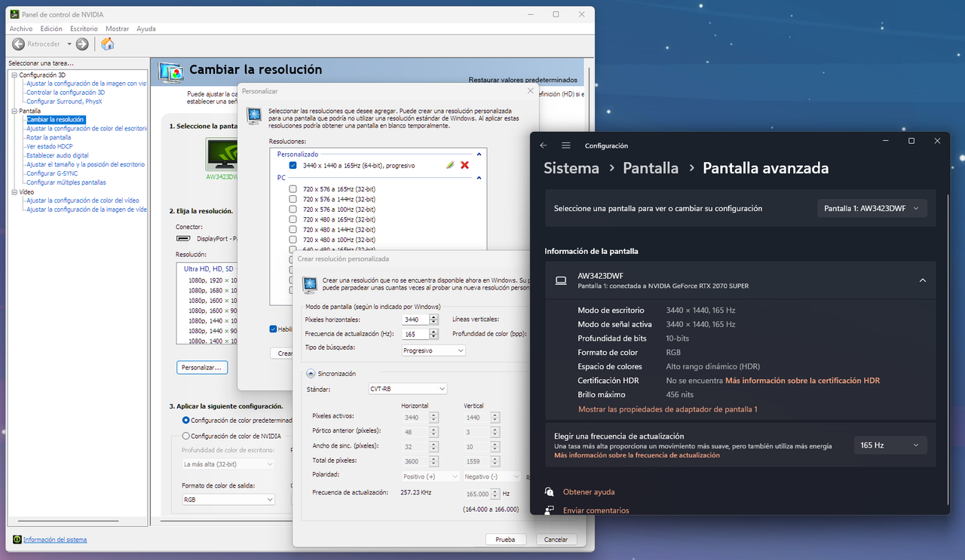Collapse the Pantalla tree node

(14, 111)
